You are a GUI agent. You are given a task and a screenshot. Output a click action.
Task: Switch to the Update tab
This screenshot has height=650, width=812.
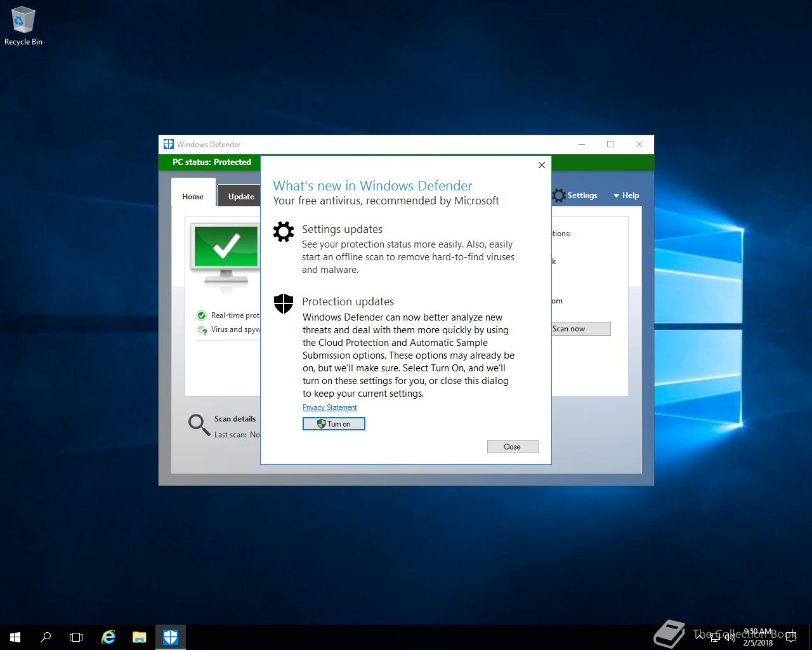240,197
